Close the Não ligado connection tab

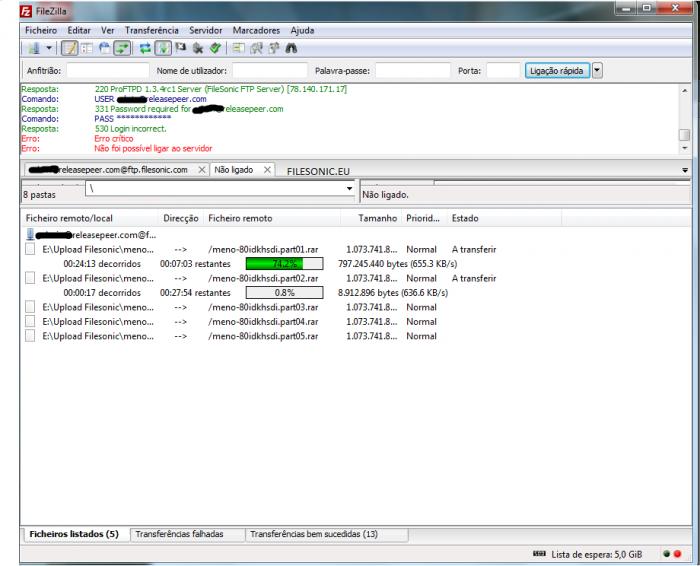(x=266, y=170)
